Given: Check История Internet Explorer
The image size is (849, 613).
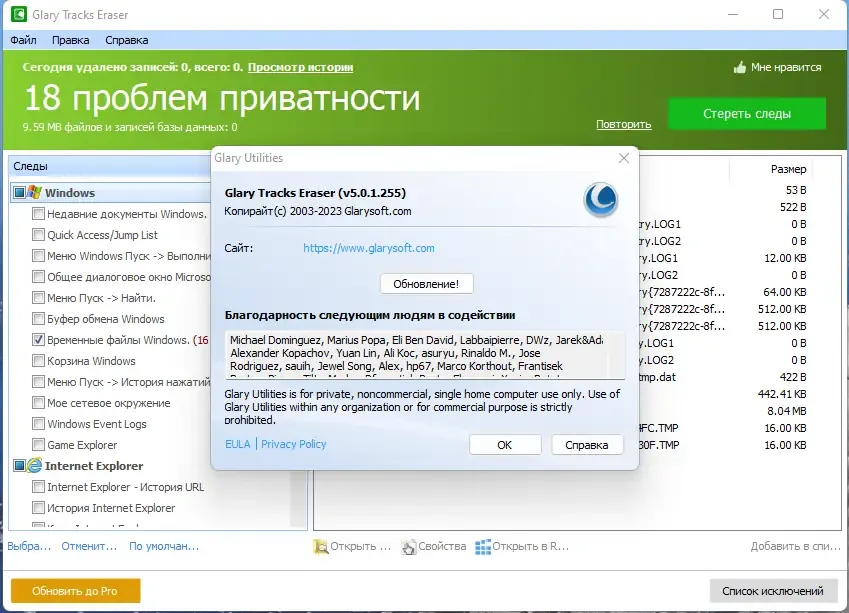Looking at the screenshot, I should click(38, 507).
